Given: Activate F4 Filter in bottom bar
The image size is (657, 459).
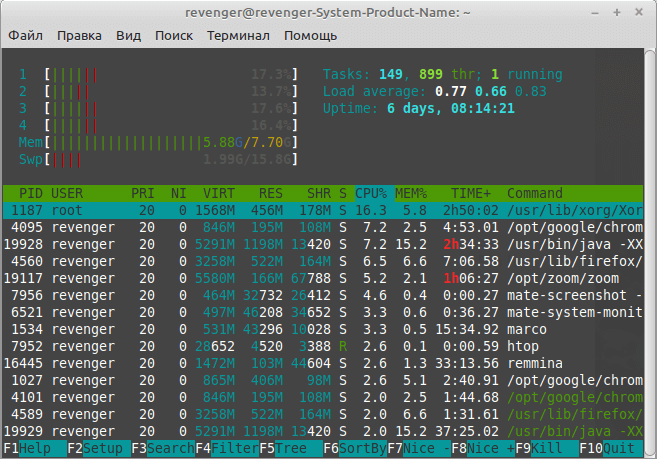Looking at the screenshot, I should click(x=227, y=448).
